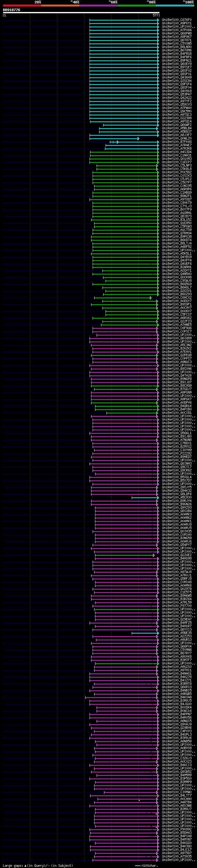Select hit UniRef100_P97700

pos(176,606)
